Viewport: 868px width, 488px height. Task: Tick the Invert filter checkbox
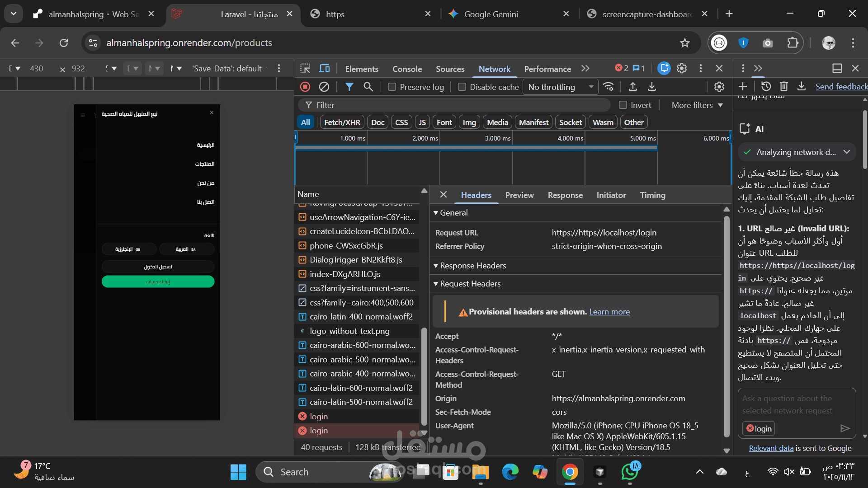tap(623, 105)
